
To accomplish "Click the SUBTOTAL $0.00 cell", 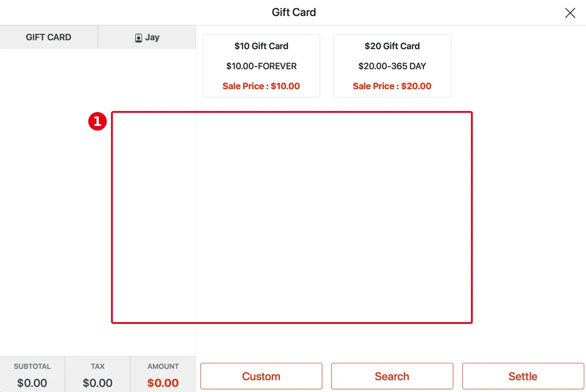I will click(x=32, y=374).
